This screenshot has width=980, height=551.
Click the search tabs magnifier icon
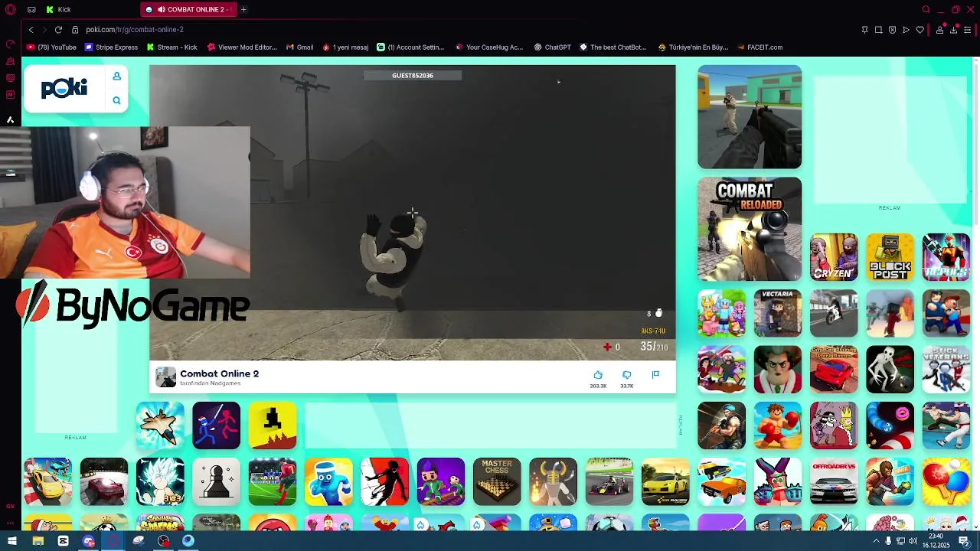click(926, 9)
